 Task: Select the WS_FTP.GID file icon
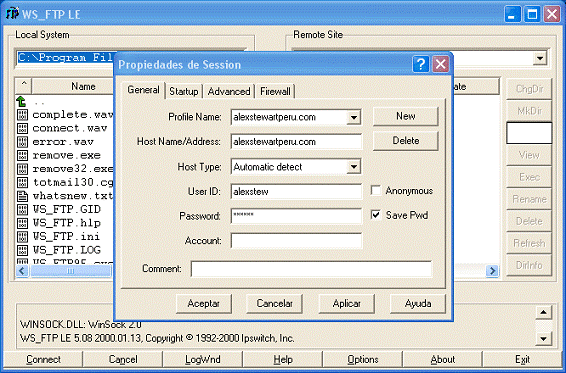click(22, 210)
